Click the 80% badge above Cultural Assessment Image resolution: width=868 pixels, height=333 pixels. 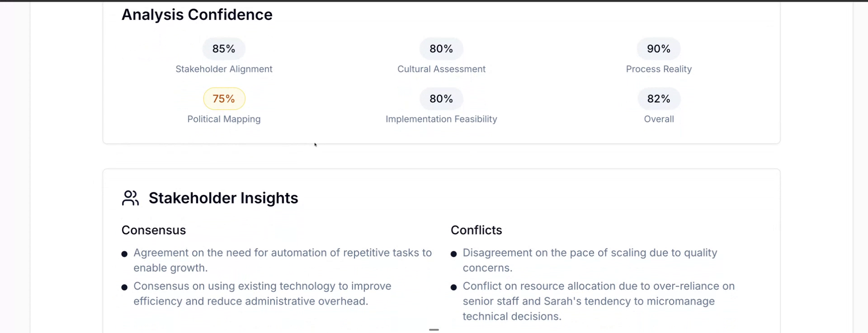tap(441, 49)
